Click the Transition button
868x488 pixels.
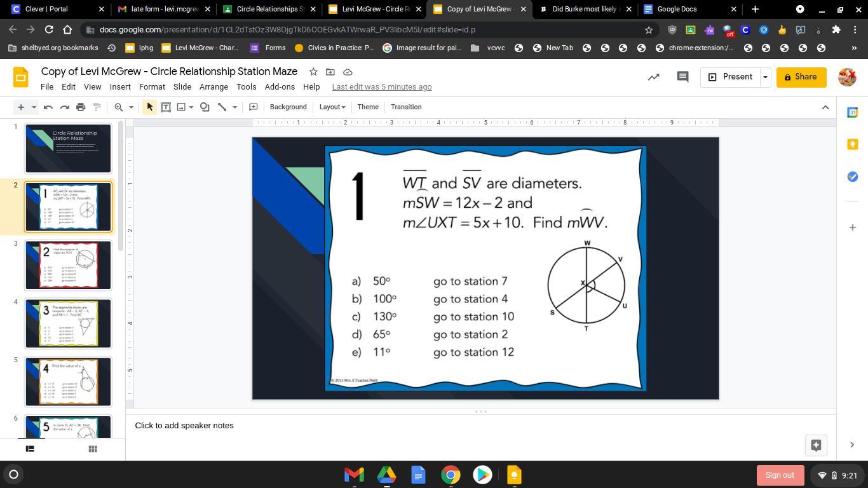tap(406, 107)
